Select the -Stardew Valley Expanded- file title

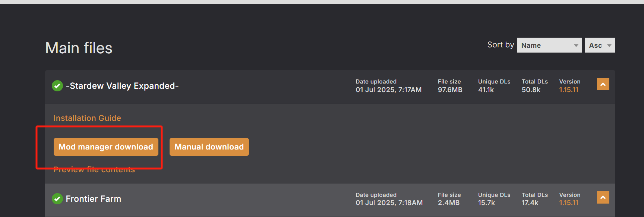tap(122, 86)
